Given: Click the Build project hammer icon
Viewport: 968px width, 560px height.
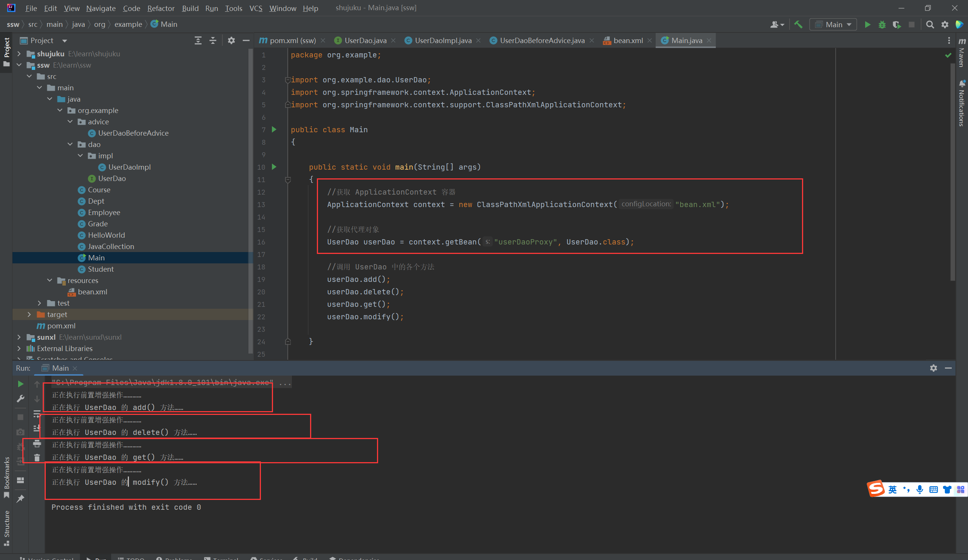Looking at the screenshot, I should [x=798, y=25].
